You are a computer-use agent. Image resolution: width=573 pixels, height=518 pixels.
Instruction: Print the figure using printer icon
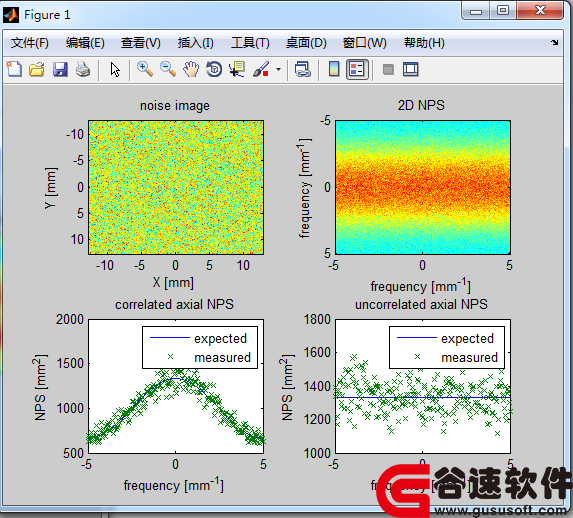(83, 69)
